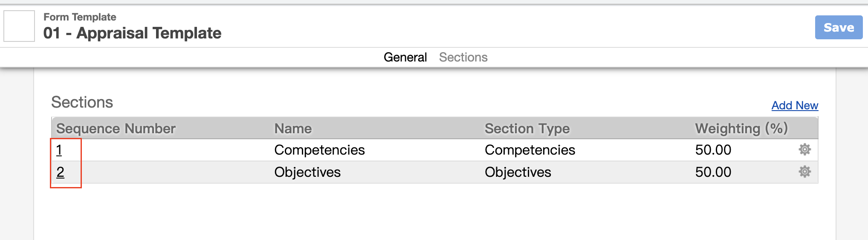868x240 pixels.
Task: Click the 01 - Appraisal Template title
Action: [132, 33]
